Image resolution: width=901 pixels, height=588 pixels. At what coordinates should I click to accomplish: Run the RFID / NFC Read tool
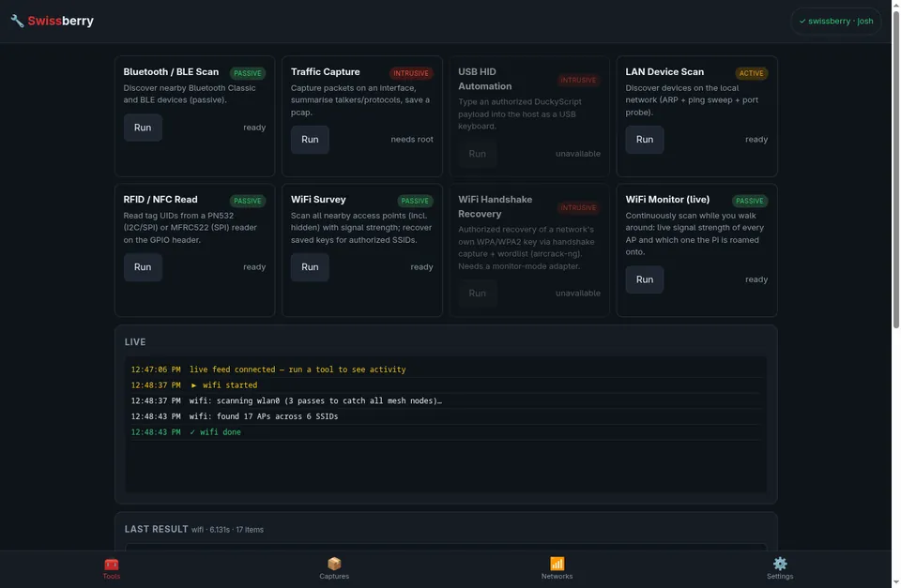pyautogui.click(x=143, y=267)
